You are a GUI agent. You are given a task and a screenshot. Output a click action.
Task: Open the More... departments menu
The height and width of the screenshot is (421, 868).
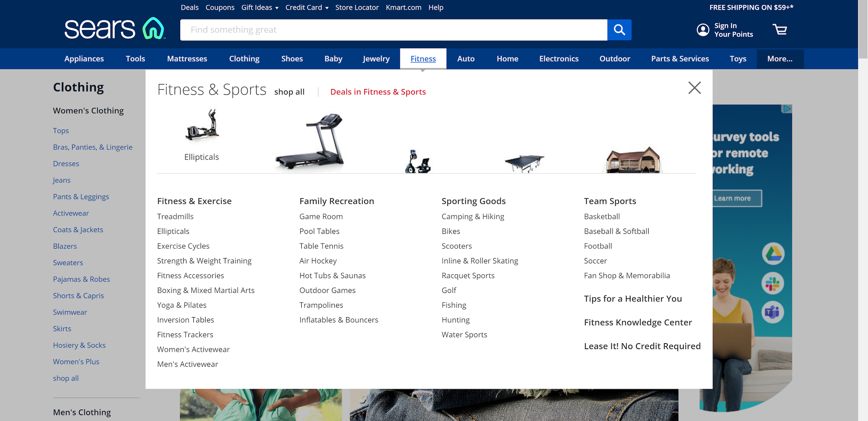point(779,59)
